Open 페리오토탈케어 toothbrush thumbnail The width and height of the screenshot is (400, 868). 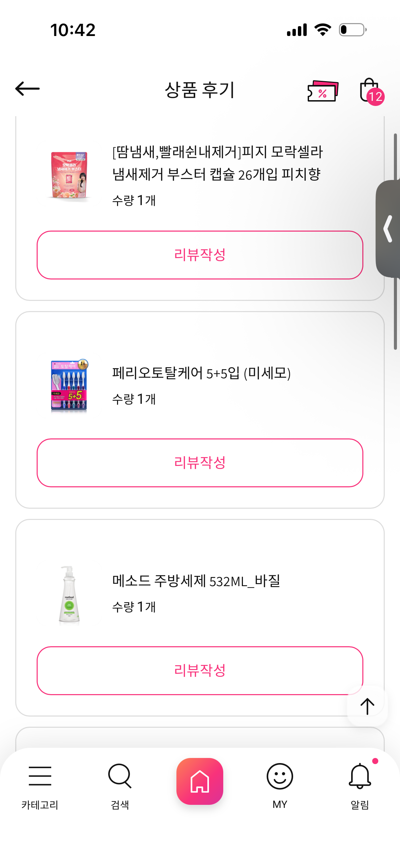coord(69,385)
